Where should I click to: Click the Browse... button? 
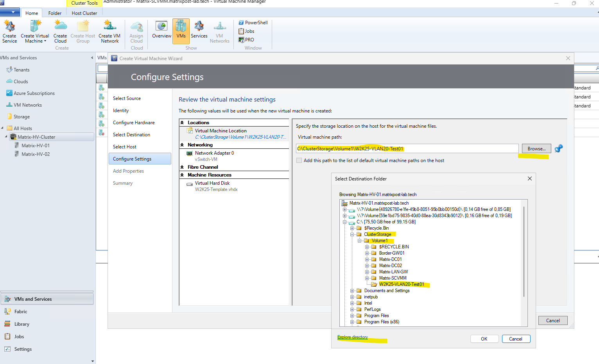pos(536,148)
